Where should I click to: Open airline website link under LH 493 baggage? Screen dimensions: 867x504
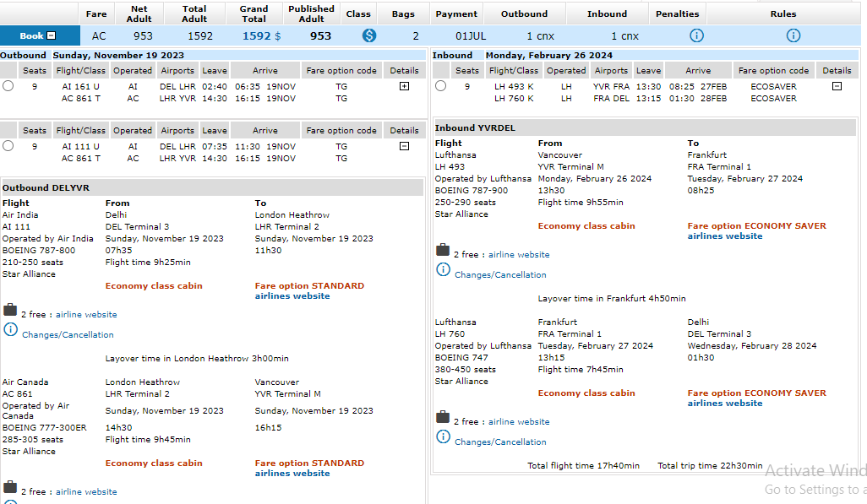click(x=519, y=255)
